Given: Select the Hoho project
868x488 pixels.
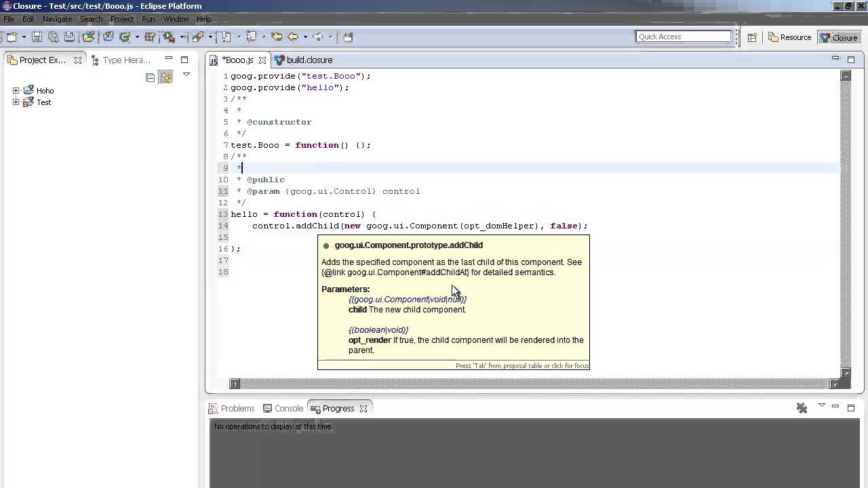Looking at the screenshot, I should (45, 91).
